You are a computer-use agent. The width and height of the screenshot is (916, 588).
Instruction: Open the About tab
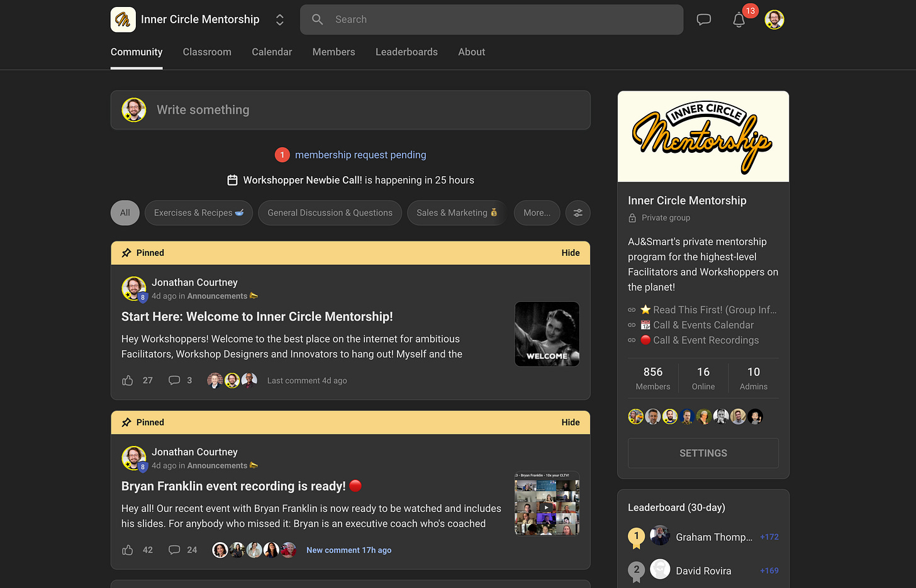[472, 52]
